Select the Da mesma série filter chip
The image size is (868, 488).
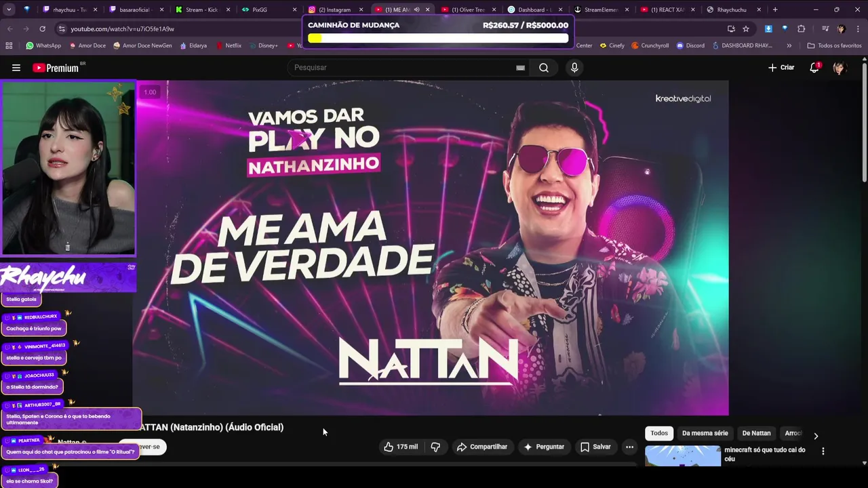point(705,433)
